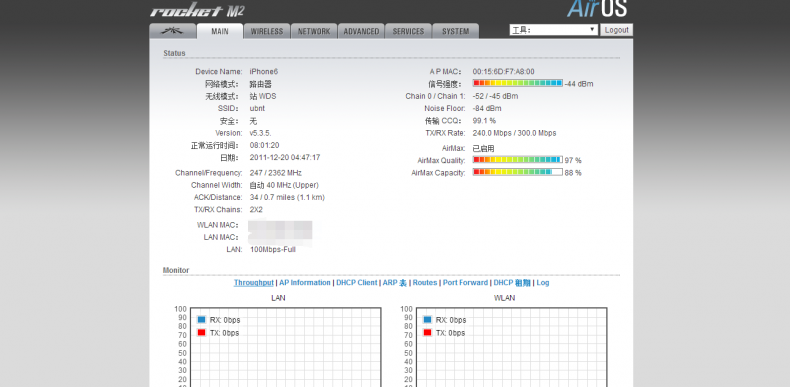The height and width of the screenshot is (387, 790).
Task: Click red TX legend square in LAN graph
Action: point(202,333)
